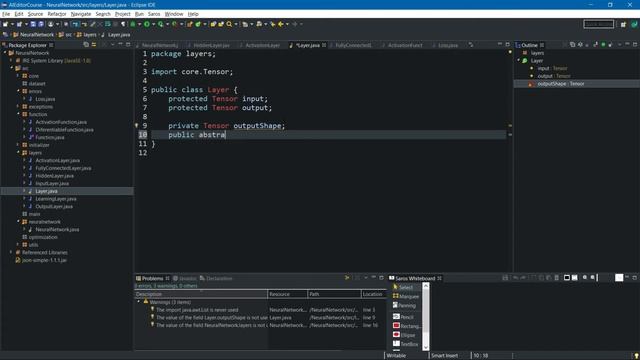Switch to the Javadoc tab in bottom panel

click(x=184, y=278)
